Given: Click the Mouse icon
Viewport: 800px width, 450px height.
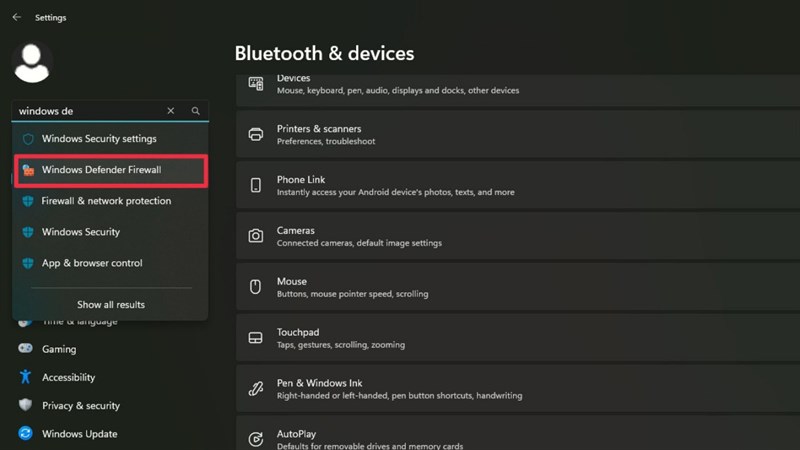Looking at the screenshot, I should (256, 287).
